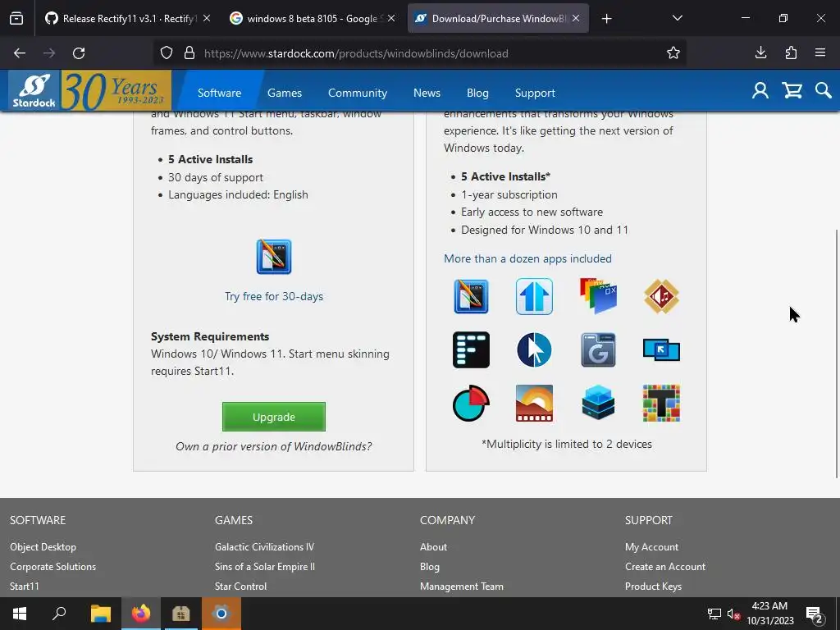Select the sunset filmstrip app icon
The height and width of the screenshot is (630, 840).
click(x=534, y=403)
